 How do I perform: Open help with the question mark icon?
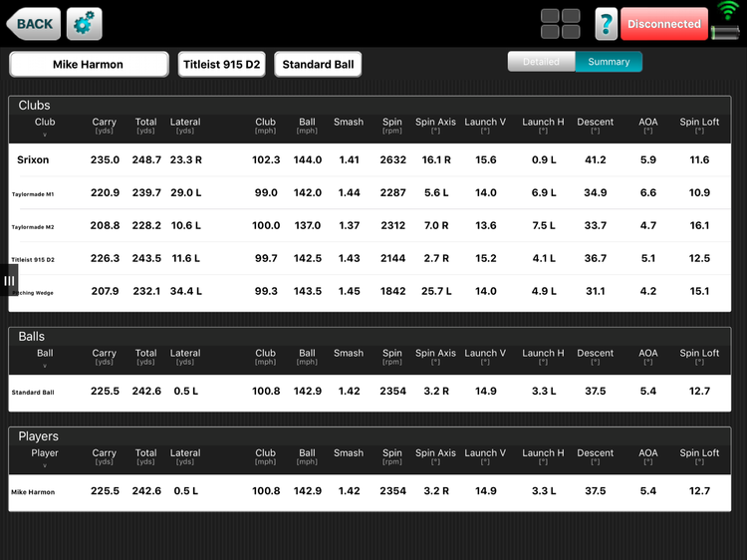tap(606, 24)
